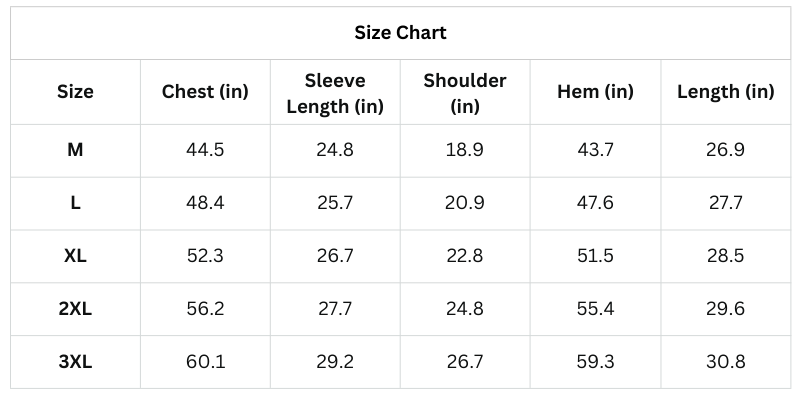Select the 3XL size row label
The height and width of the screenshot is (400, 800).
[x=75, y=362]
